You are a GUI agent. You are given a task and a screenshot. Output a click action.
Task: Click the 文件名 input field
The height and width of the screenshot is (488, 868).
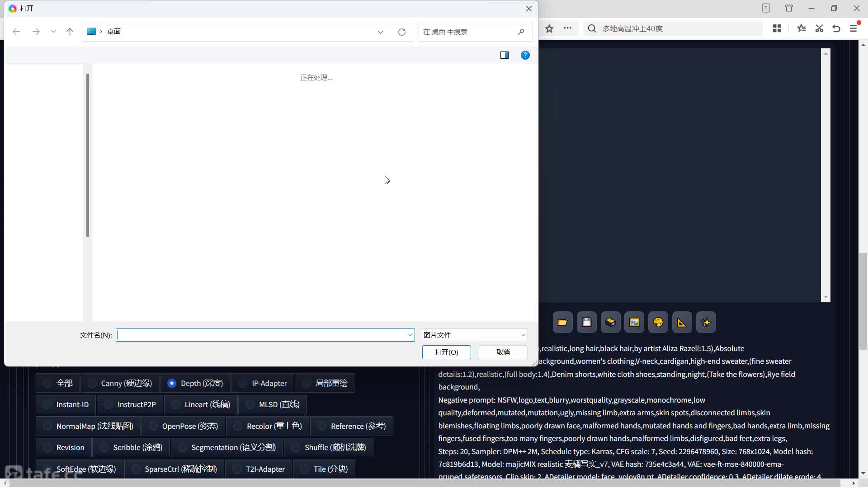pyautogui.click(x=261, y=335)
